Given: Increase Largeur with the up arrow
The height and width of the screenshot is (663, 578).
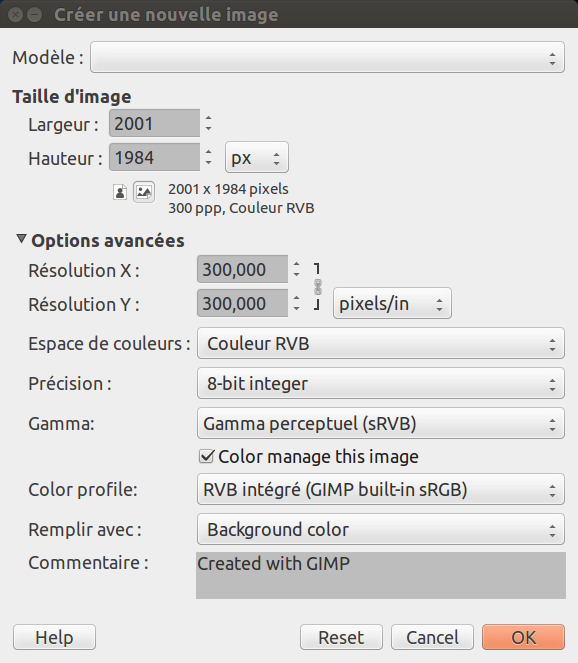Looking at the screenshot, I should pyautogui.click(x=208, y=118).
